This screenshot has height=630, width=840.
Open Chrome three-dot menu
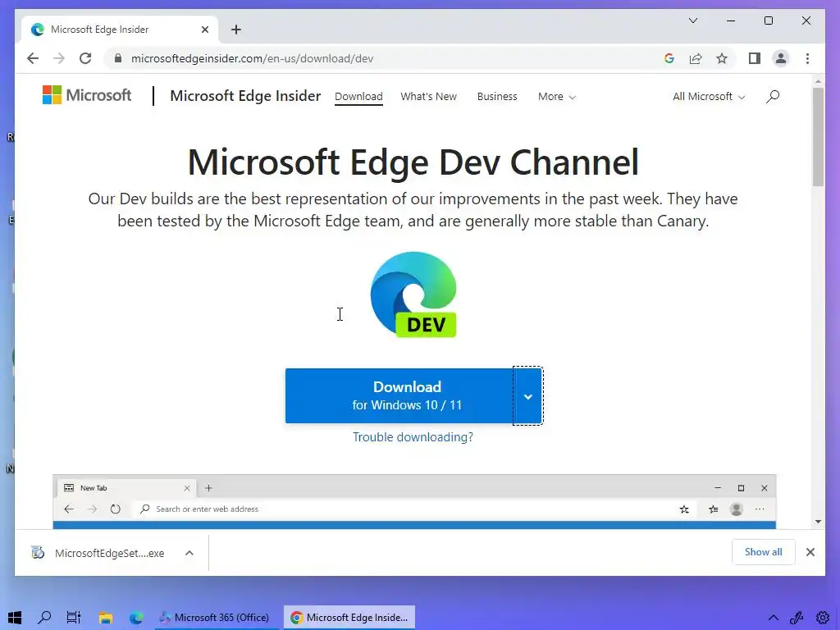(x=807, y=58)
